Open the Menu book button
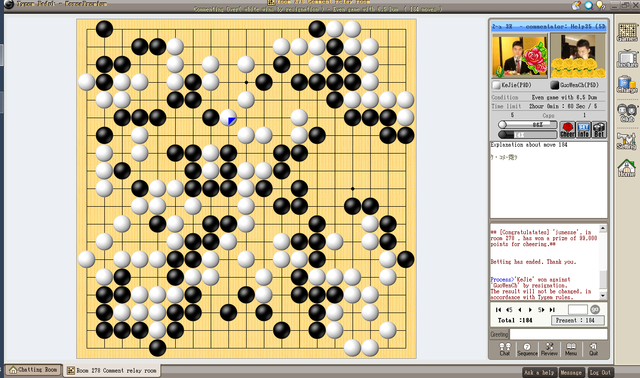 click(x=571, y=349)
